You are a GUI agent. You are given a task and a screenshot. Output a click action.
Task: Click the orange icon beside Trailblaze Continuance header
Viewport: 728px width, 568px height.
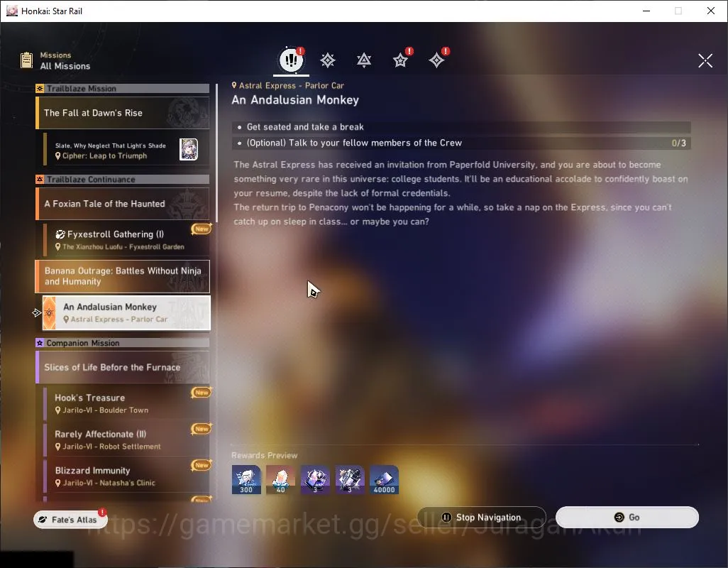click(x=40, y=179)
